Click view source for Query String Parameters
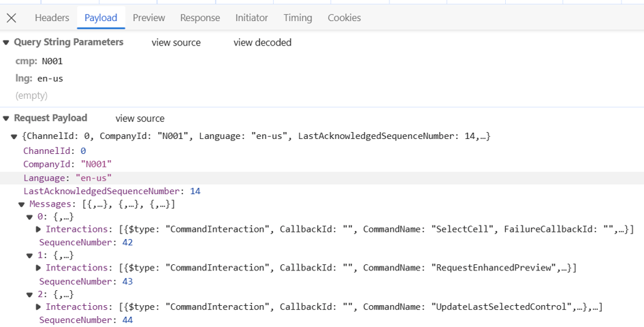The height and width of the screenshot is (327, 644). pos(176,42)
